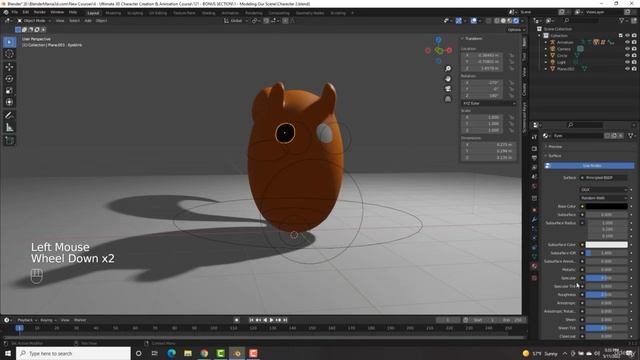The image size is (640, 360).
Task: Open the Random Walk subsurface method dropdown
Action: (604, 198)
